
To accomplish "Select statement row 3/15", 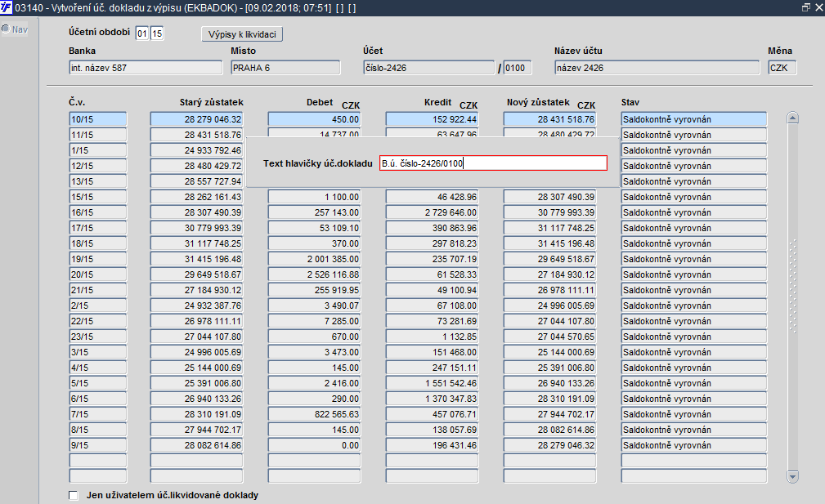I will [98, 351].
